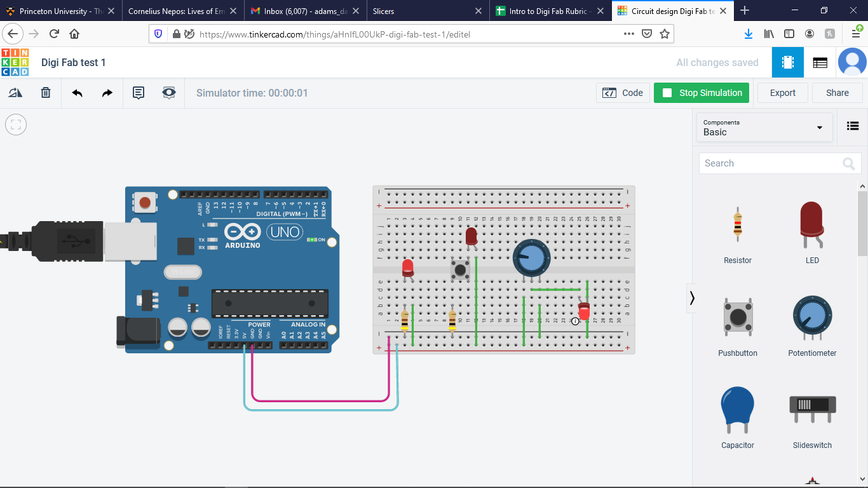Image resolution: width=868 pixels, height=488 pixels.
Task: Redo the last action
Action: (x=107, y=93)
